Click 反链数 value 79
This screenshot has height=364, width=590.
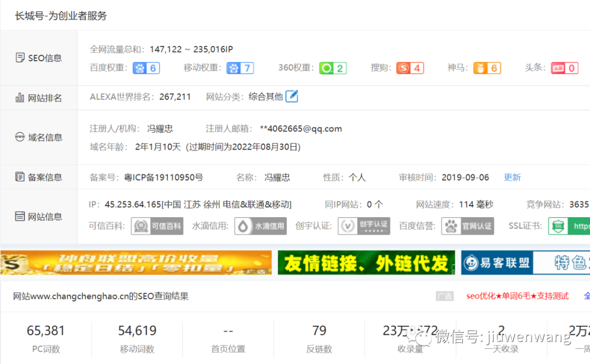pyautogui.click(x=319, y=331)
